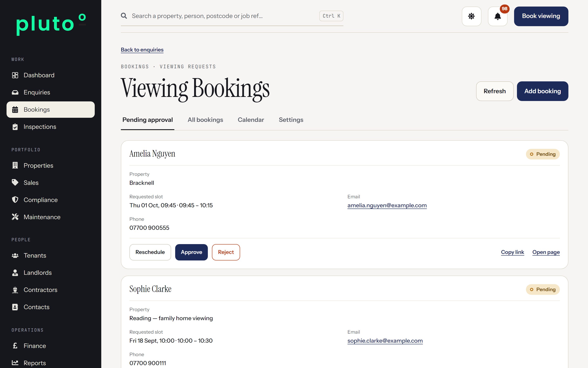Reschedule Amelia Nguyen's viewing

[x=150, y=252]
